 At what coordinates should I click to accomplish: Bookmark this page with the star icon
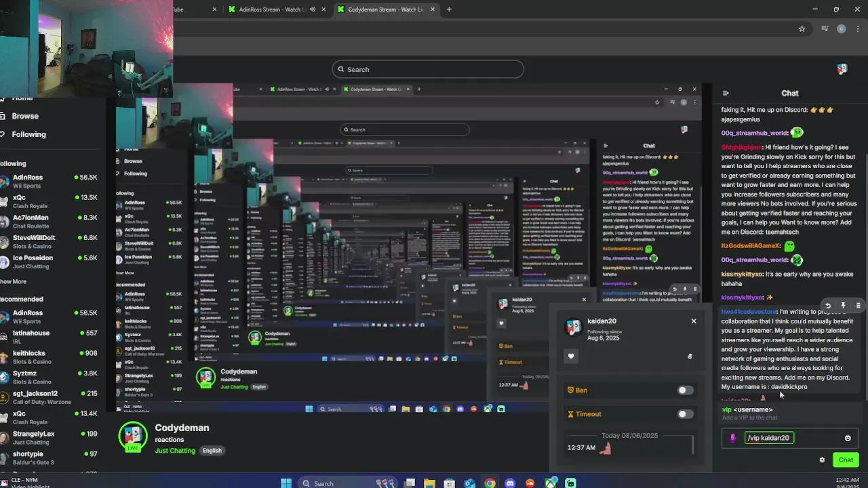pyautogui.click(x=802, y=28)
